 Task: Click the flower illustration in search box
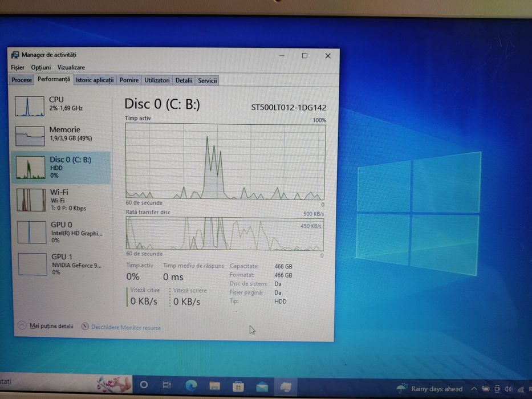(113, 384)
